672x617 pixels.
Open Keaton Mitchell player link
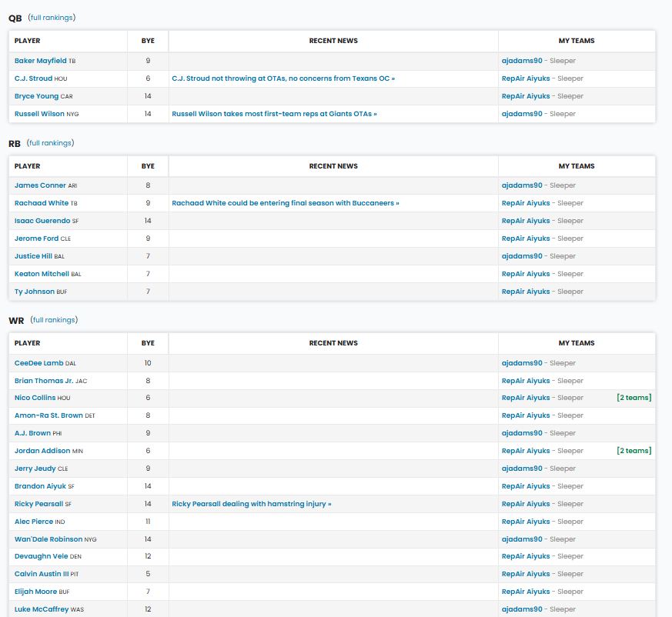pos(42,274)
